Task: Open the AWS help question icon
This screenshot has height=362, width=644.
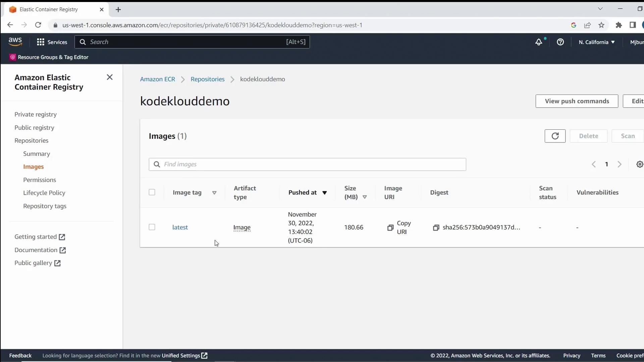Action: click(x=560, y=42)
